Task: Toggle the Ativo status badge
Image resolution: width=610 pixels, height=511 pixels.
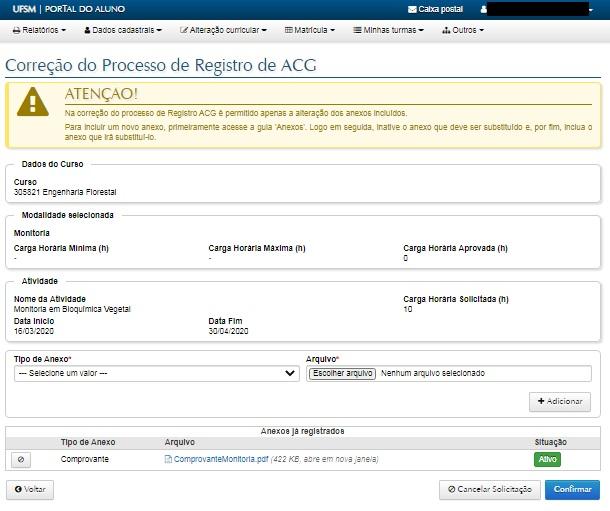Action: (x=548, y=459)
